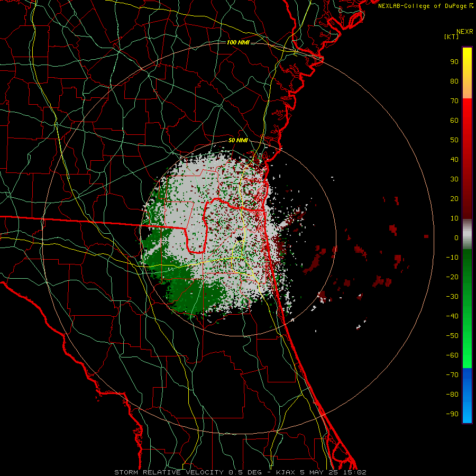Select the -40 value on velocity scale

[x=452, y=316]
